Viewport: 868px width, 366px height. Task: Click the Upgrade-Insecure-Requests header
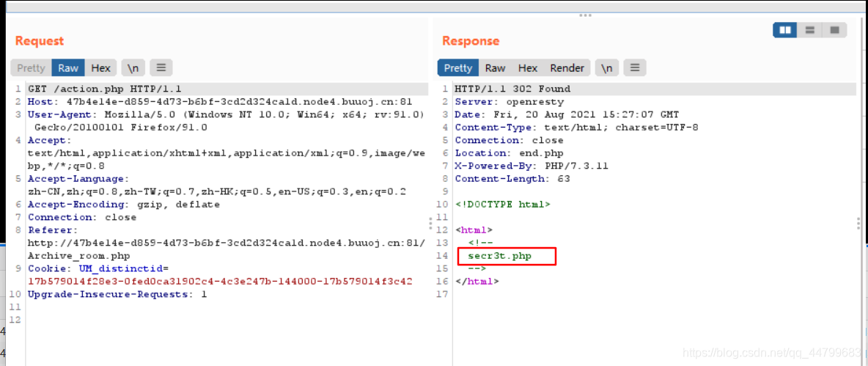click(117, 294)
